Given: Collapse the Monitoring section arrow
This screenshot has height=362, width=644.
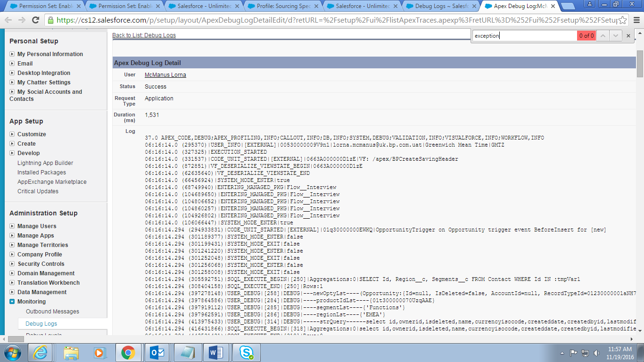Looking at the screenshot, I should tap(12, 302).
